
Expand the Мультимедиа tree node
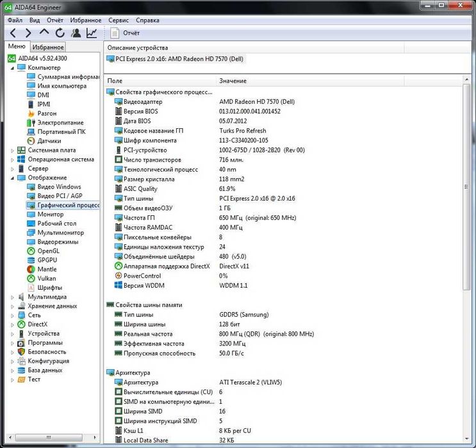point(12,297)
